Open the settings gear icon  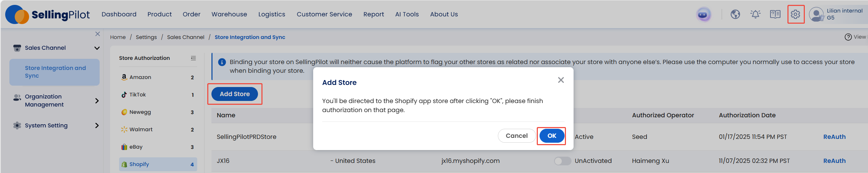pos(795,14)
